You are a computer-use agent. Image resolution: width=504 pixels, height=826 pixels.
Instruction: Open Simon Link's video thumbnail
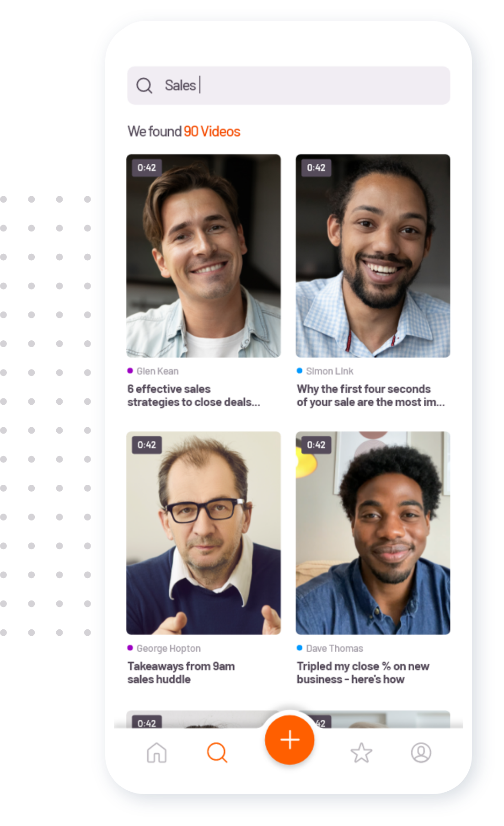[373, 256]
